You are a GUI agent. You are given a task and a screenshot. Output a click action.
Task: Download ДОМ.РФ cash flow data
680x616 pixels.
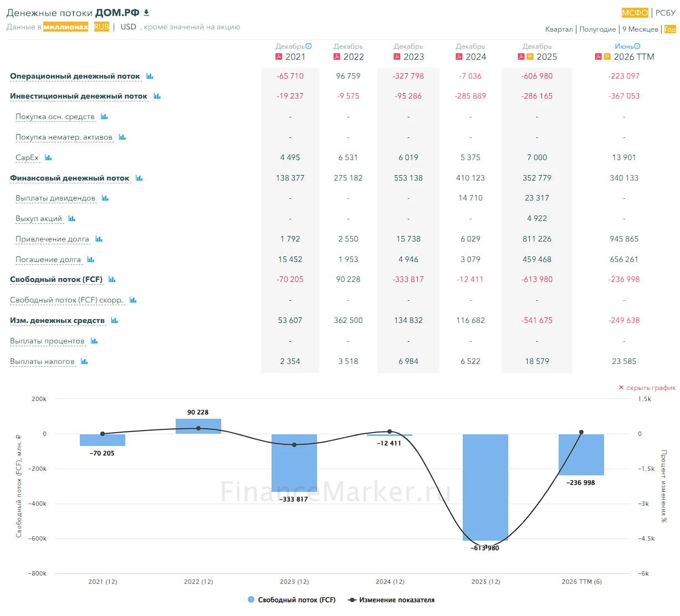(x=146, y=12)
